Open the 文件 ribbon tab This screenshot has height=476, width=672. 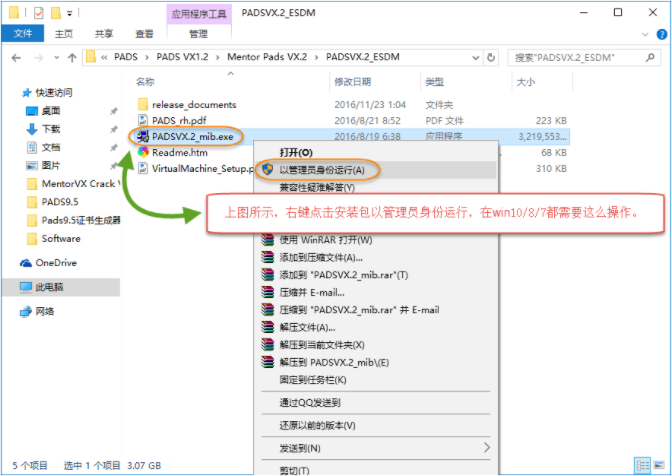(x=23, y=33)
